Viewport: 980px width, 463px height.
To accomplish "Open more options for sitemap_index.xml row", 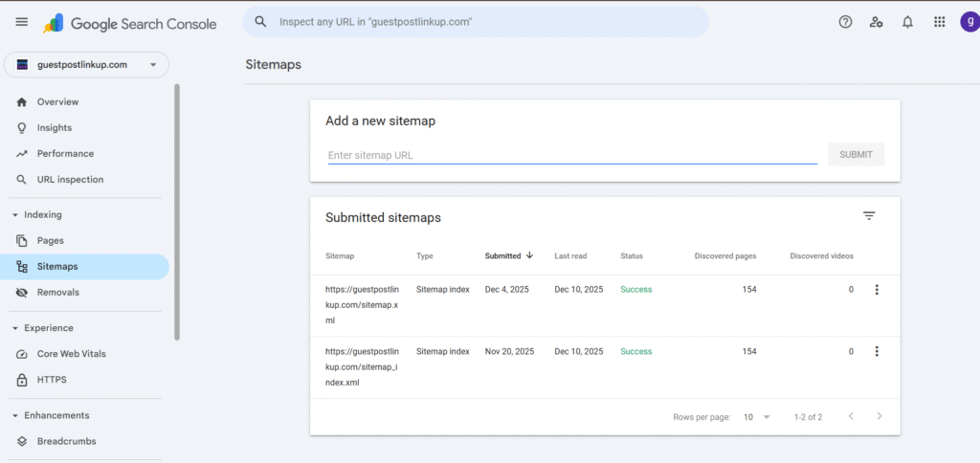I will [877, 352].
